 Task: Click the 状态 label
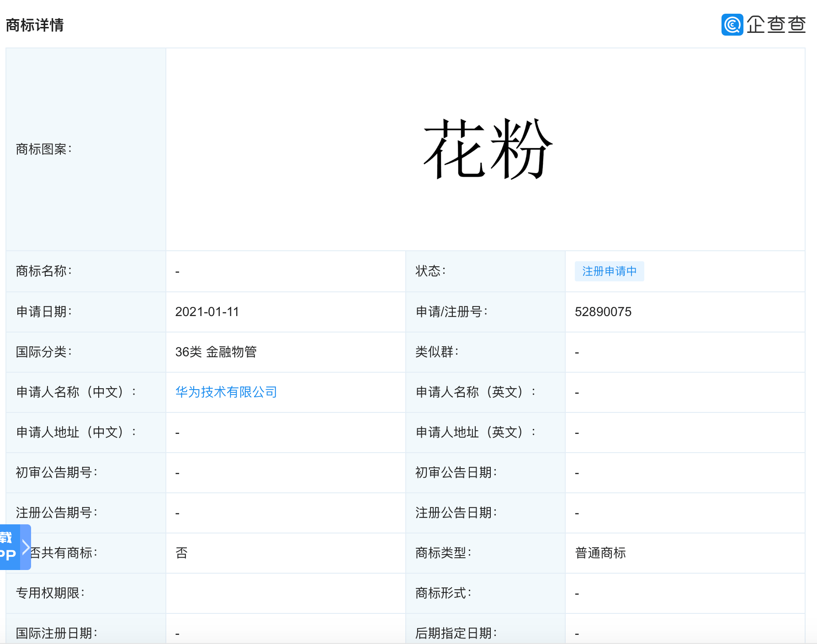coord(431,271)
